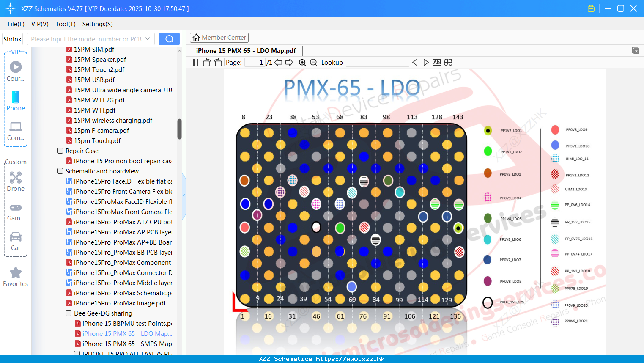Image resolution: width=644 pixels, height=363 pixels.
Task: Open iPhone 15 PMX 65 - SMPS Map
Action: 127,344
